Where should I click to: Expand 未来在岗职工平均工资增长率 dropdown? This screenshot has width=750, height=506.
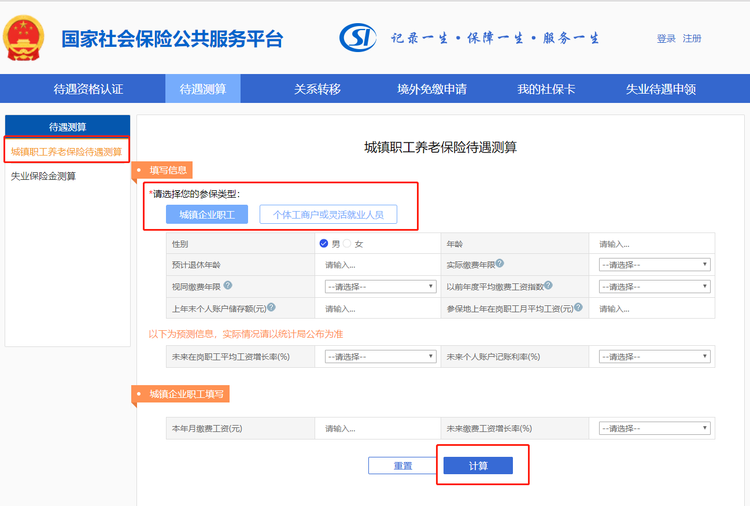[379, 357]
